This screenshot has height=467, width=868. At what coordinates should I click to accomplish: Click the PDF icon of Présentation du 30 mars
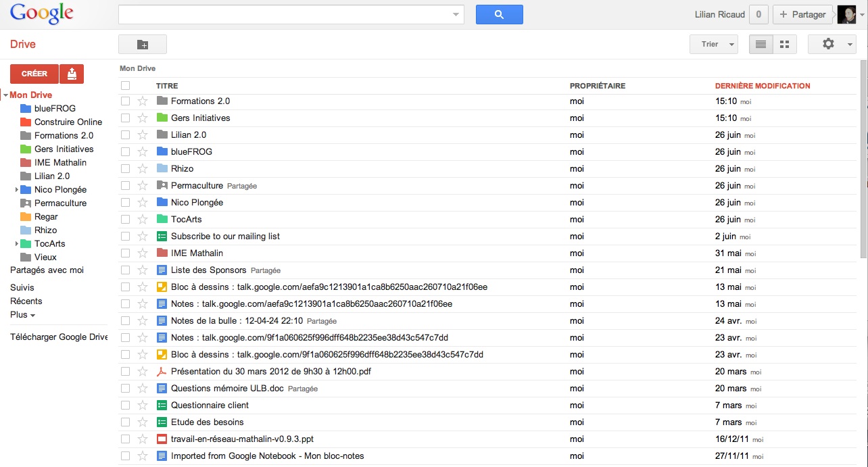162,372
